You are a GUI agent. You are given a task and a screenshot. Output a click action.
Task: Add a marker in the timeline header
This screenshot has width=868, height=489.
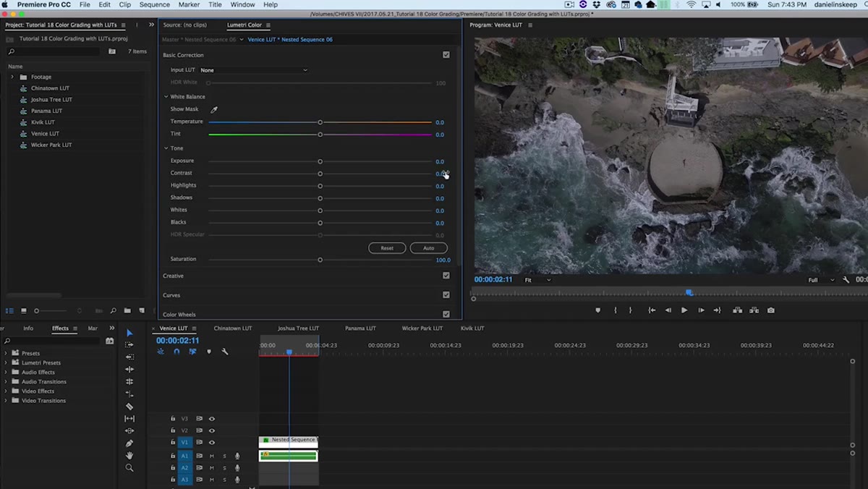point(209,352)
